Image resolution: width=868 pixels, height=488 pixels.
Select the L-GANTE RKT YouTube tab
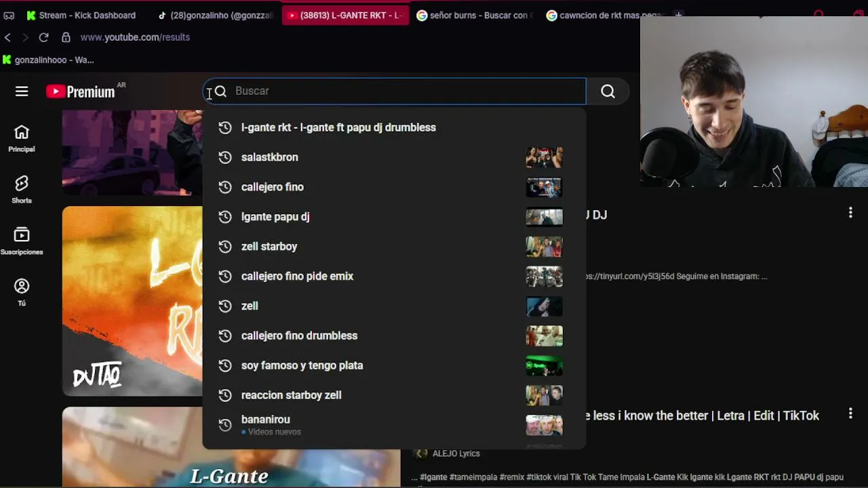click(x=346, y=15)
